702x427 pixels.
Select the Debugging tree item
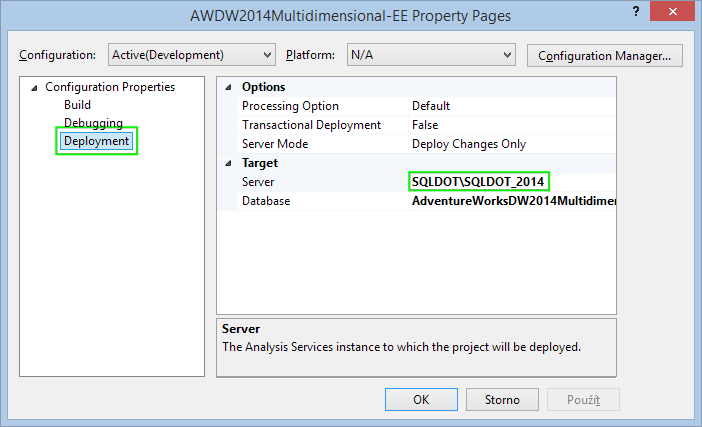point(93,123)
